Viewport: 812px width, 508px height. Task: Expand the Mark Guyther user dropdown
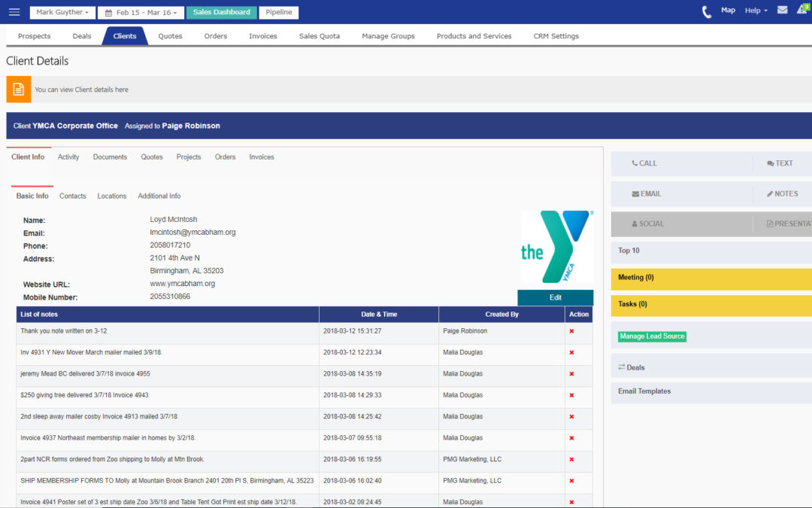(x=62, y=13)
